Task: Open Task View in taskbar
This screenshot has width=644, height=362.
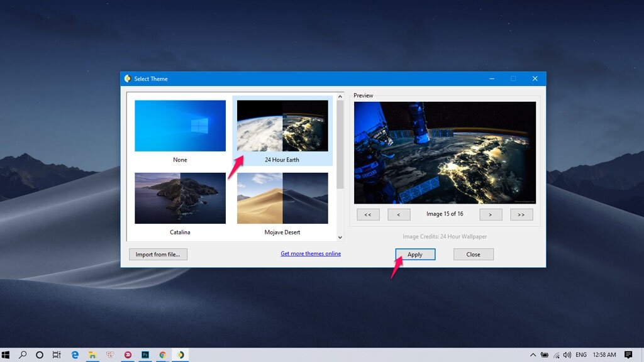Action: point(57,354)
